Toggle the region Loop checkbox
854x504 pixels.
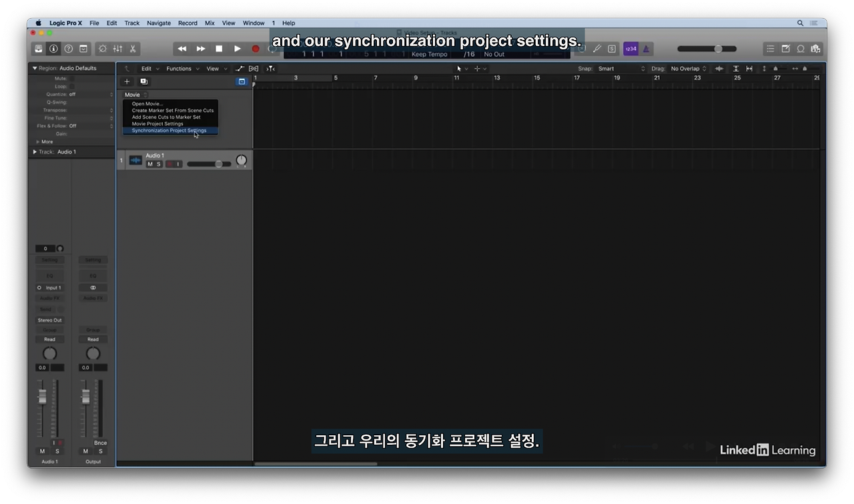72,87
